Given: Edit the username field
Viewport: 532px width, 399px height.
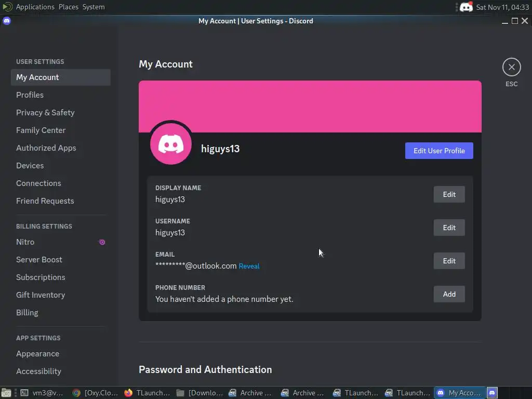Looking at the screenshot, I should point(449,228).
